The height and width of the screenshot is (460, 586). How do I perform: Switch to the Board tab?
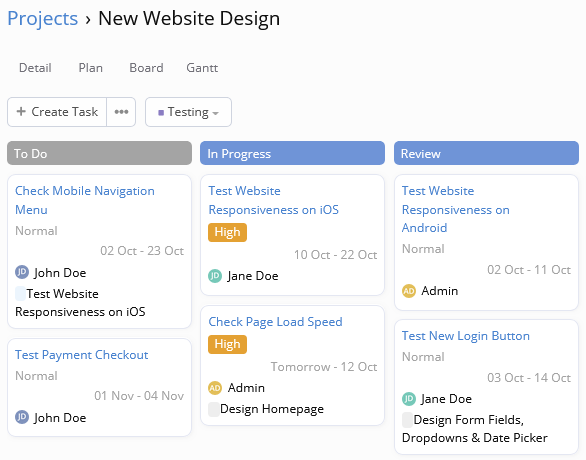pyautogui.click(x=146, y=68)
